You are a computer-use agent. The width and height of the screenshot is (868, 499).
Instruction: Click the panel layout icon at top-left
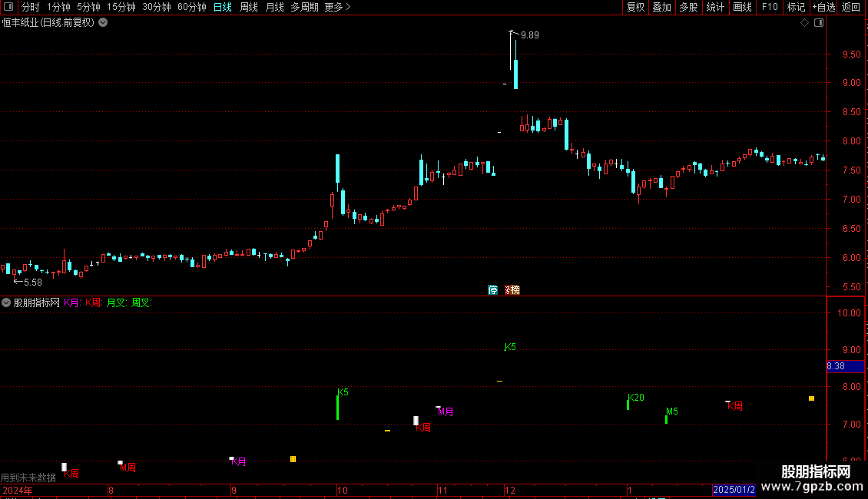click(x=8, y=7)
